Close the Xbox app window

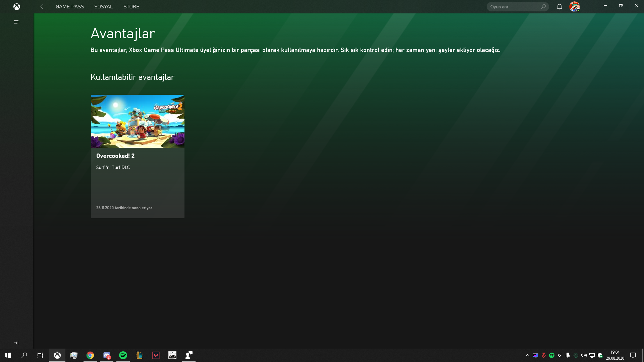[x=636, y=5]
